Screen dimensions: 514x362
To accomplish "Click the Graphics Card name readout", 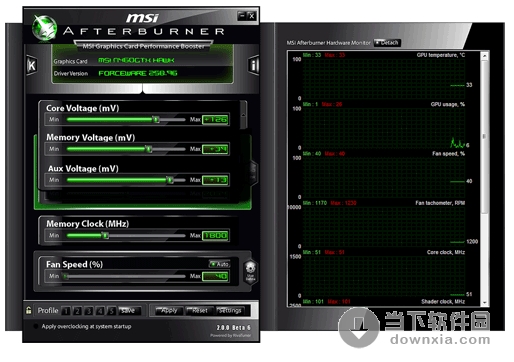I will click(136, 60).
